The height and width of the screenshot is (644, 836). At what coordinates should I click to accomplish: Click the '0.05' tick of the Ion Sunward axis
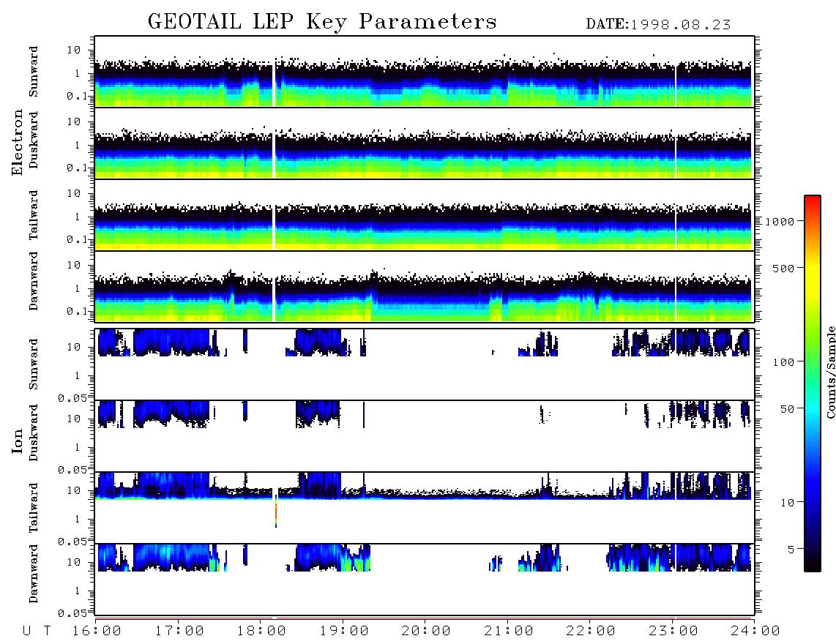point(72,397)
